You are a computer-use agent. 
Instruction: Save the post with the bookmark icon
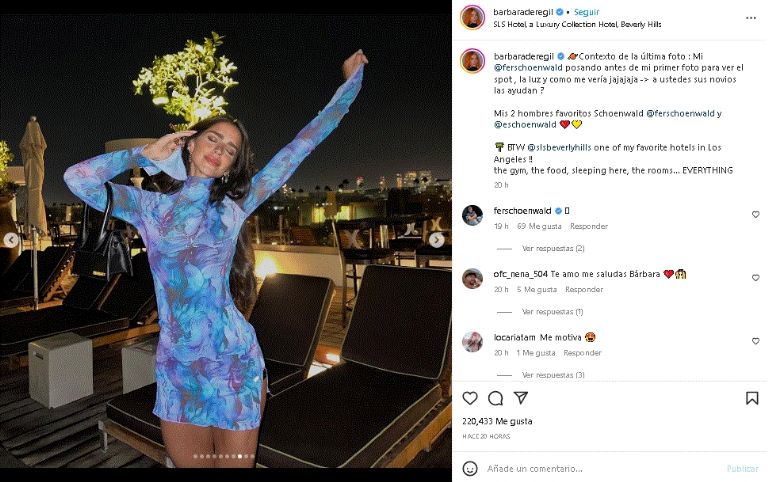pos(752,398)
